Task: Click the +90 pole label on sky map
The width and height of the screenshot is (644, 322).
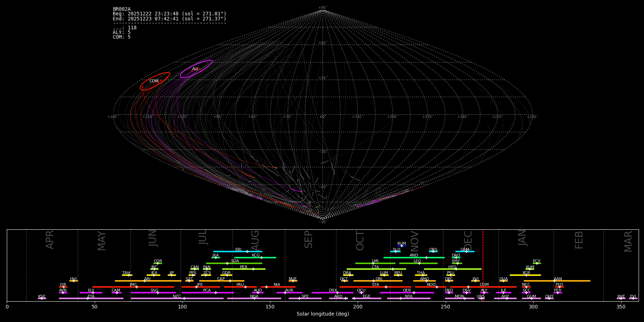Action: [323, 8]
